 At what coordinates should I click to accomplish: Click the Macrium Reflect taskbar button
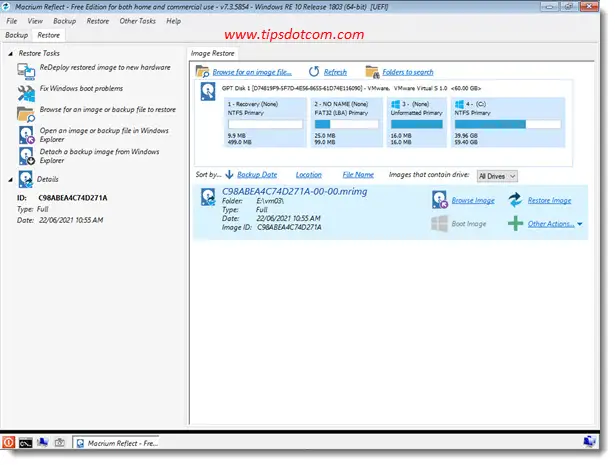[116, 443]
